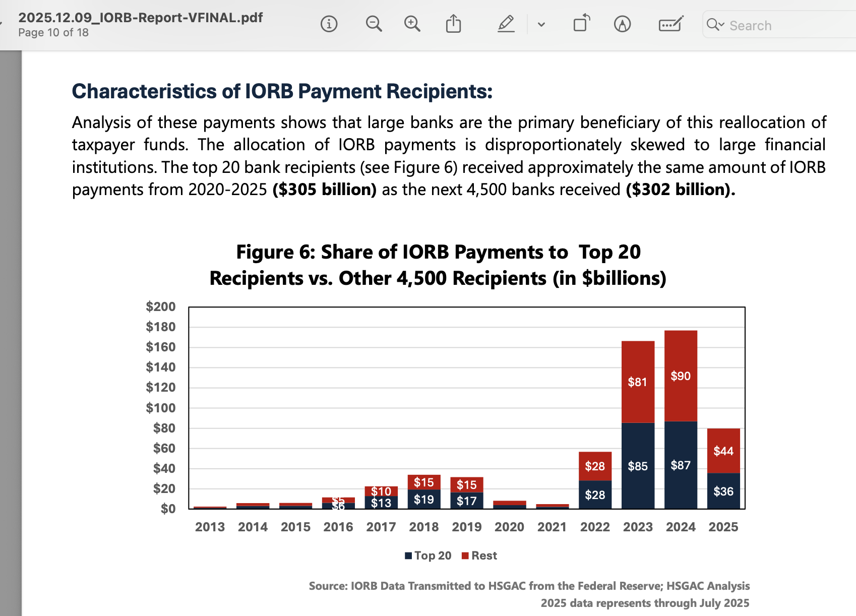Open search options magnifier dropdown

click(715, 25)
